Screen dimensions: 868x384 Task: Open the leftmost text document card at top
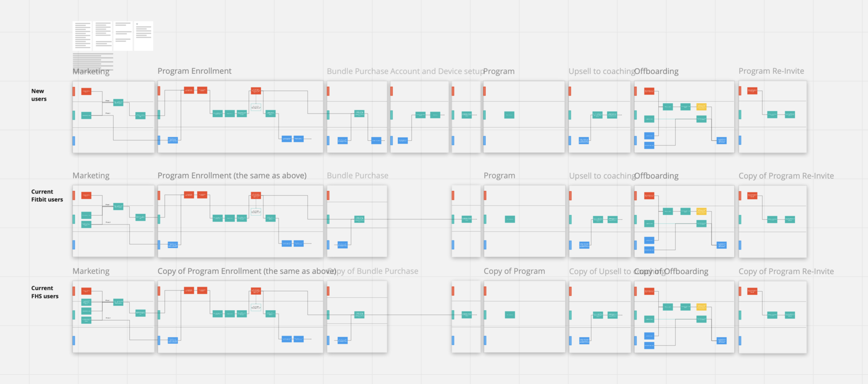tap(82, 36)
